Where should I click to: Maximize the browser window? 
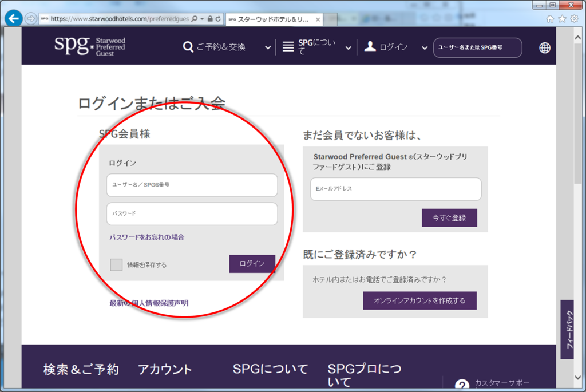[x=553, y=5]
